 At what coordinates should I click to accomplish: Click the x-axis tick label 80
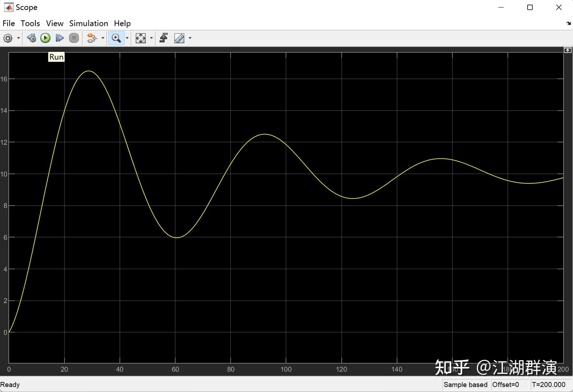click(x=231, y=369)
